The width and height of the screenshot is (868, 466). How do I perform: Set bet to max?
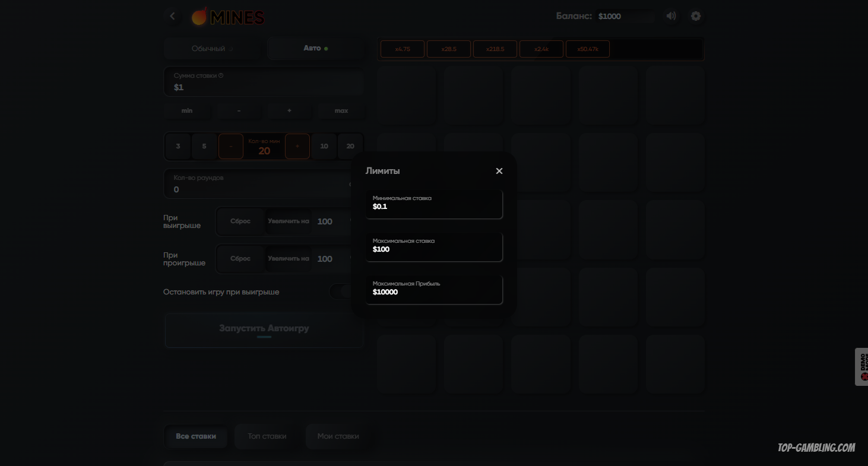click(341, 111)
